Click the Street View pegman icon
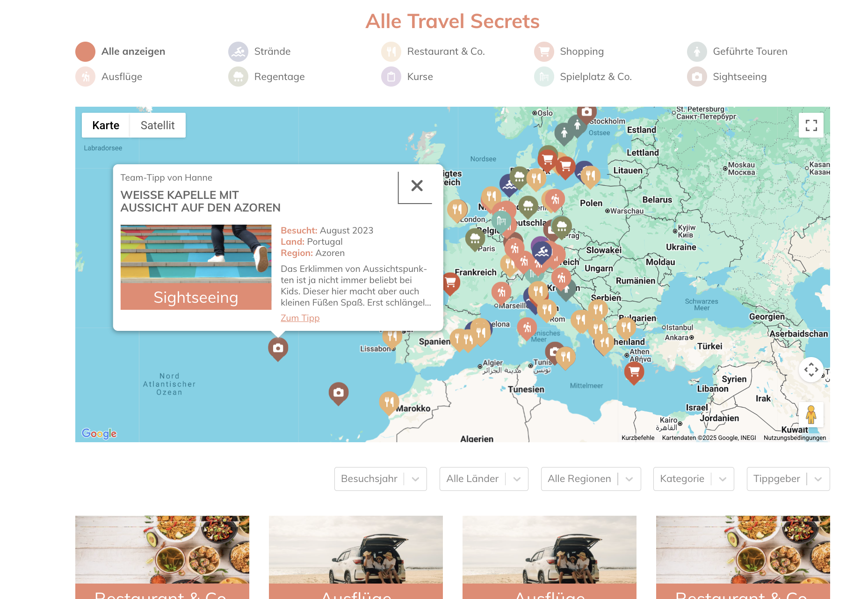Image resolution: width=868 pixels, height=599 pixels. pos(811,415)
